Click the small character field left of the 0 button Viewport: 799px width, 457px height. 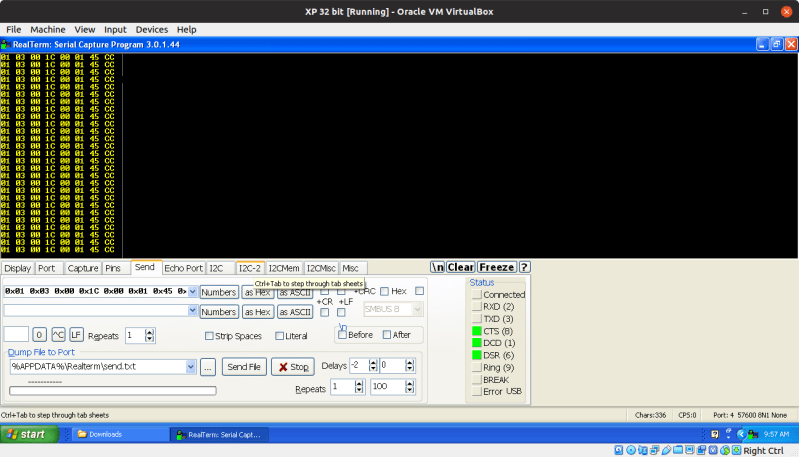click(x=16, y=335)
